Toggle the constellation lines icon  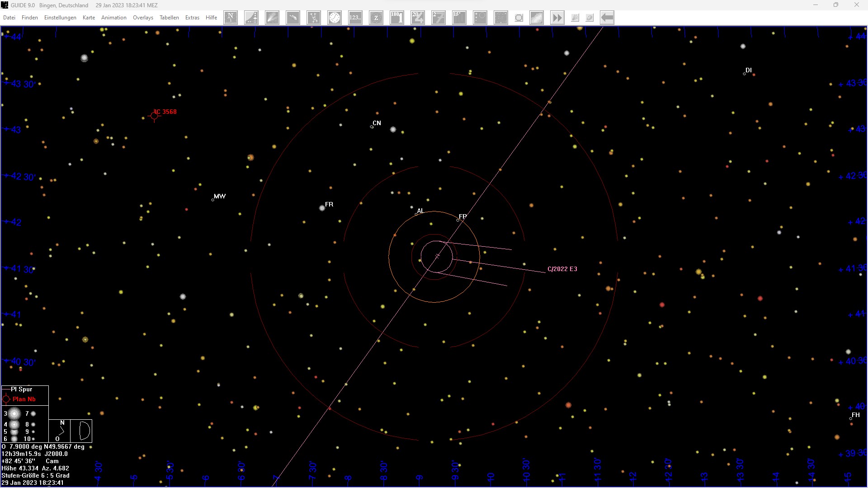pos(314,18)
